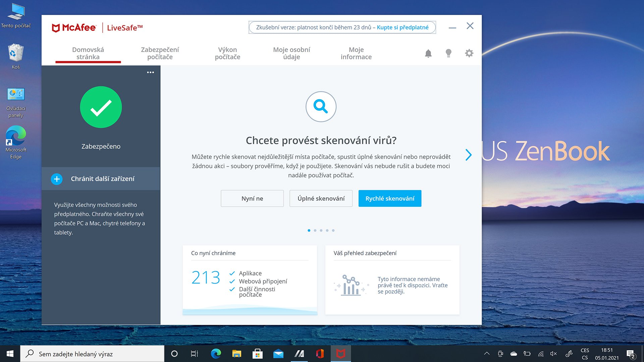Open Tento počítač desktop icon

tap(16, 16)
